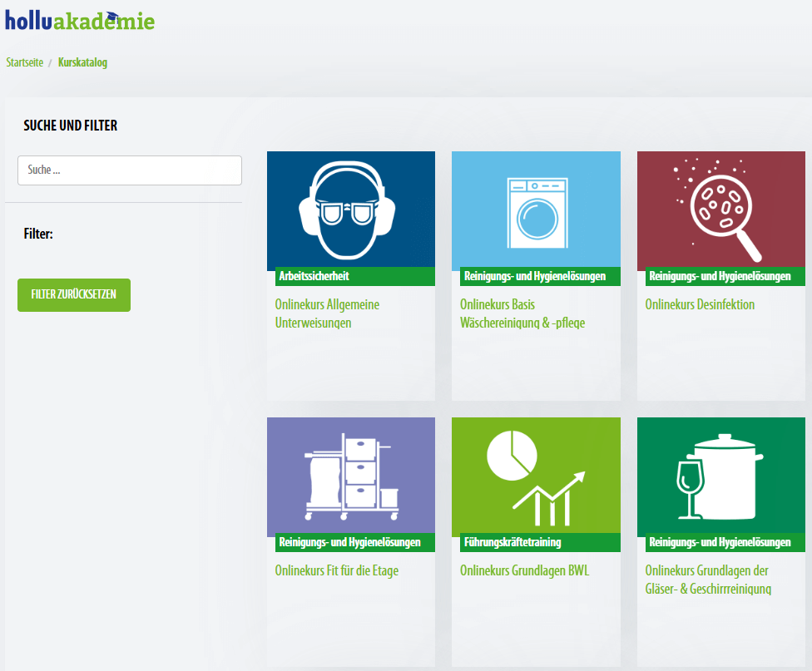
Task: Click the Suche search input field
Action: click(130, 170)
